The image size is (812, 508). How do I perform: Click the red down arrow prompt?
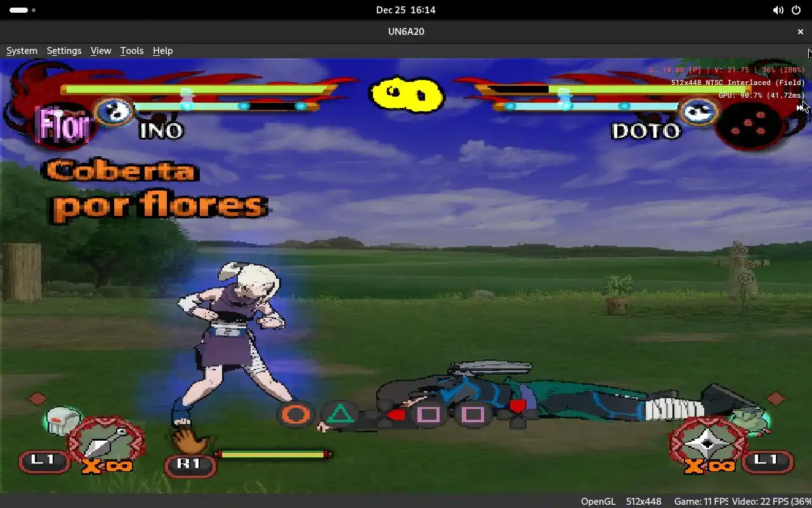click(518, 407)
